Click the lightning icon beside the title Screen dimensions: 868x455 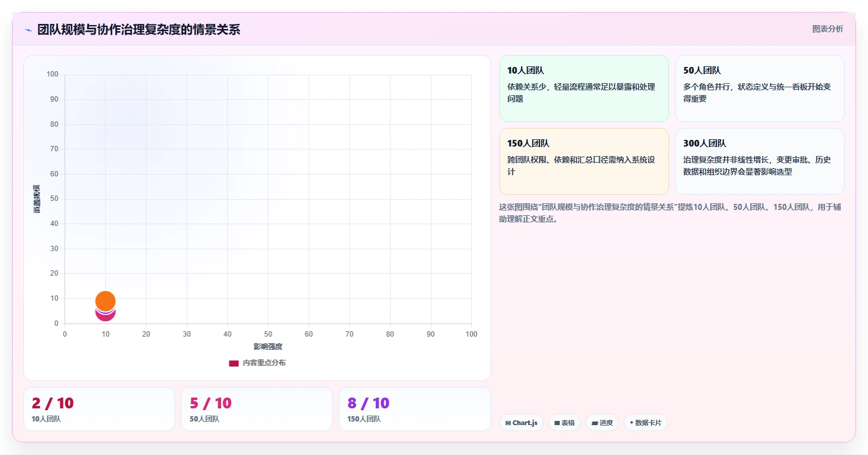point(28,30)
